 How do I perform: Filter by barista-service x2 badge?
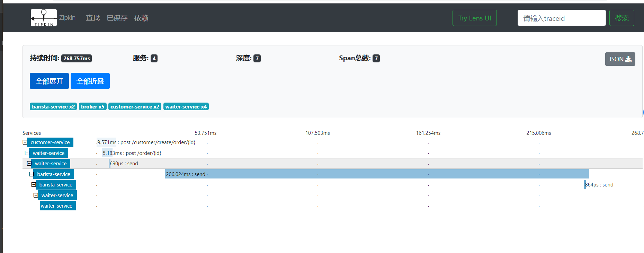pos(53,106)
